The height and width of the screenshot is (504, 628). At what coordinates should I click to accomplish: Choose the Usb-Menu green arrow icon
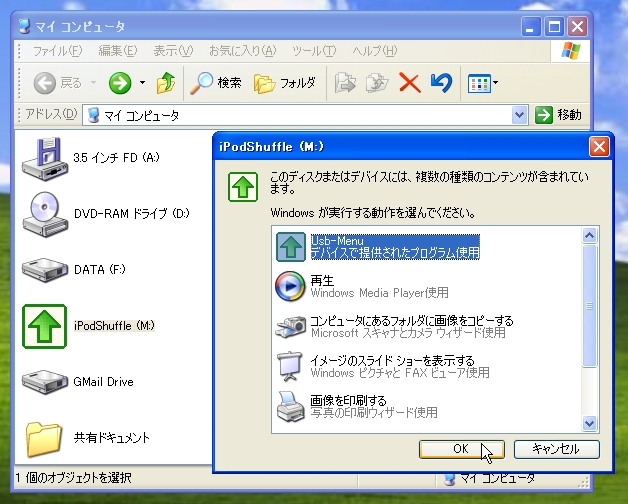click(x=291, y=246)
